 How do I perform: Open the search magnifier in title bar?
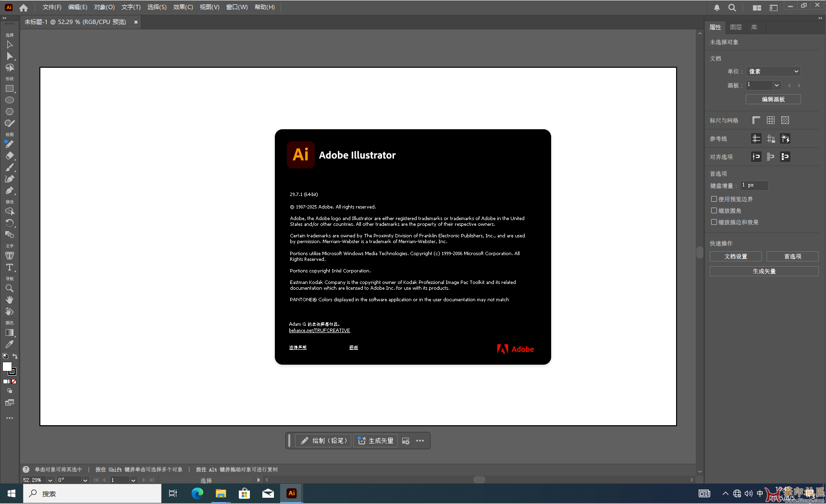(732, 8)
